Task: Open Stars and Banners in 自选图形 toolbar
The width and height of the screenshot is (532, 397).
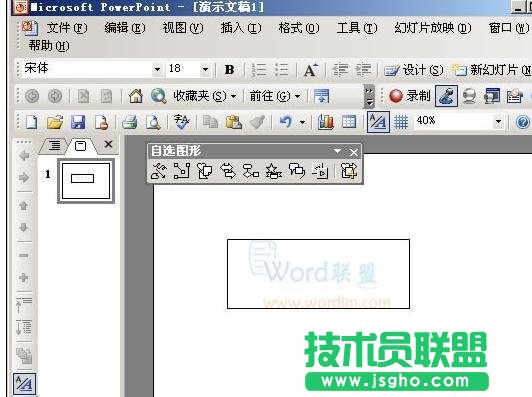Action: (x=273, y=171)
